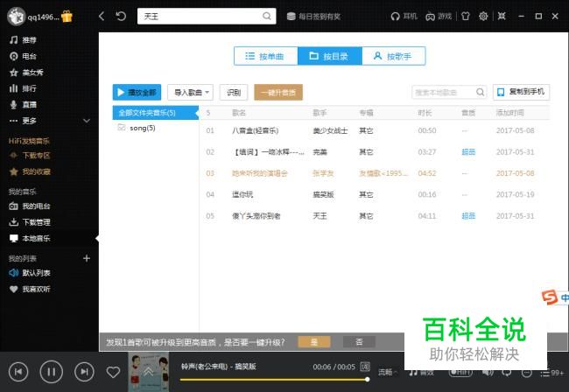Click 否 to decline upgrade
This screenshot has width=569, height=392.
[x=359, y=341]
